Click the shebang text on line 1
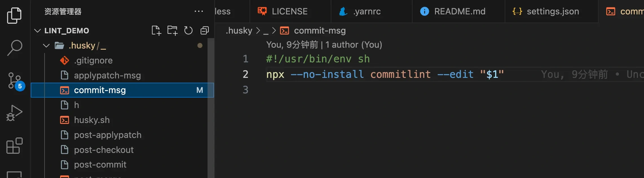The height and width of the screenshot is (178, 644). (318, 59)
